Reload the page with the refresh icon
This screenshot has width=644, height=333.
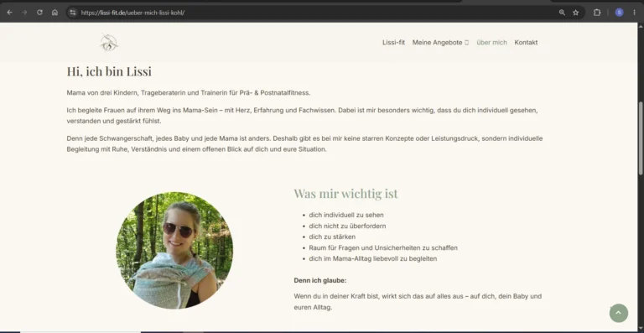coord(39,13)
